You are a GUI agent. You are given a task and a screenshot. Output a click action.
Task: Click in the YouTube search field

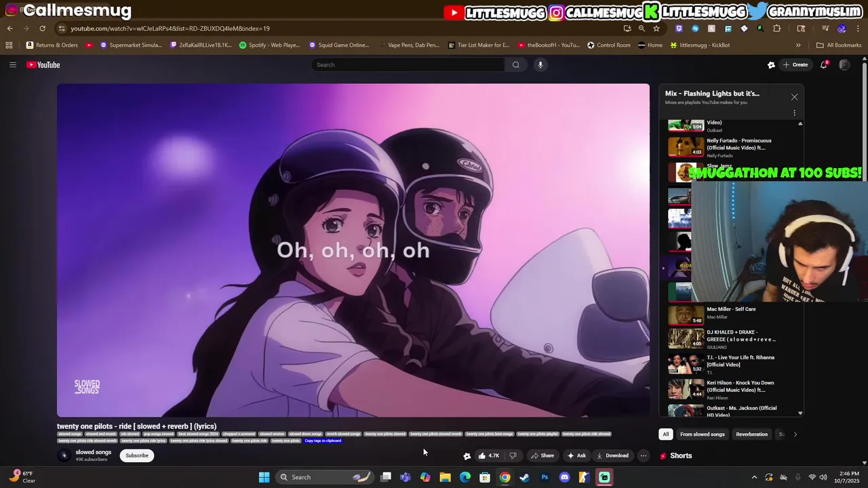[x=408, y=65]
